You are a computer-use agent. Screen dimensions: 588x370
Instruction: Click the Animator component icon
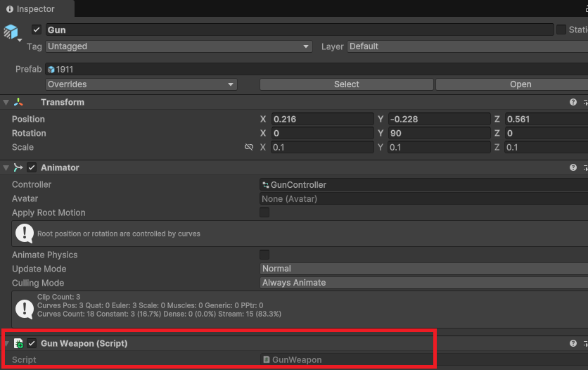[x=18, y=167]
